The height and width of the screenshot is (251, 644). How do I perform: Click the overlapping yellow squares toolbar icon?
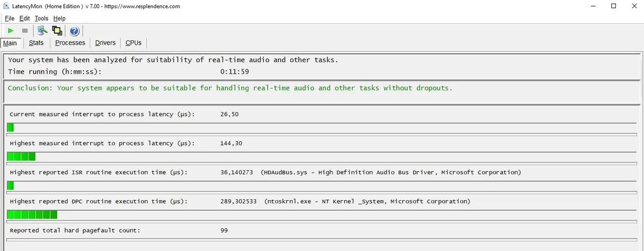click(x=57, y=31)
